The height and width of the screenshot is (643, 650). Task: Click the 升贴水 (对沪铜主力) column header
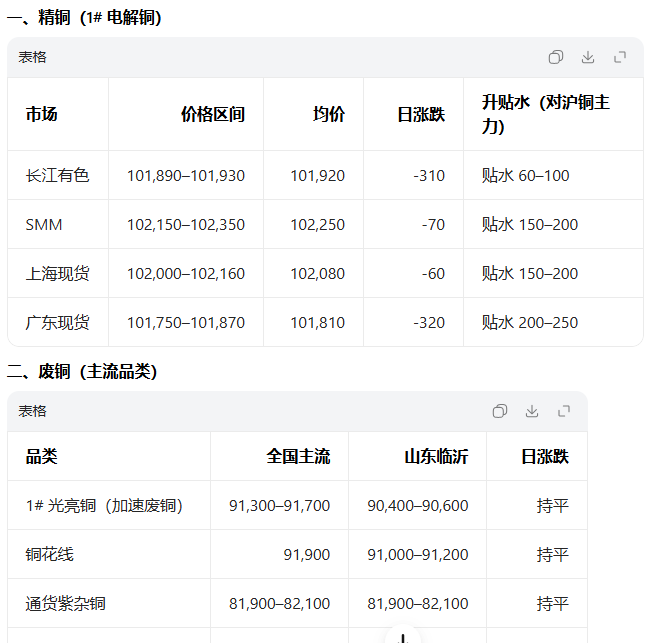tap(545, 114)
